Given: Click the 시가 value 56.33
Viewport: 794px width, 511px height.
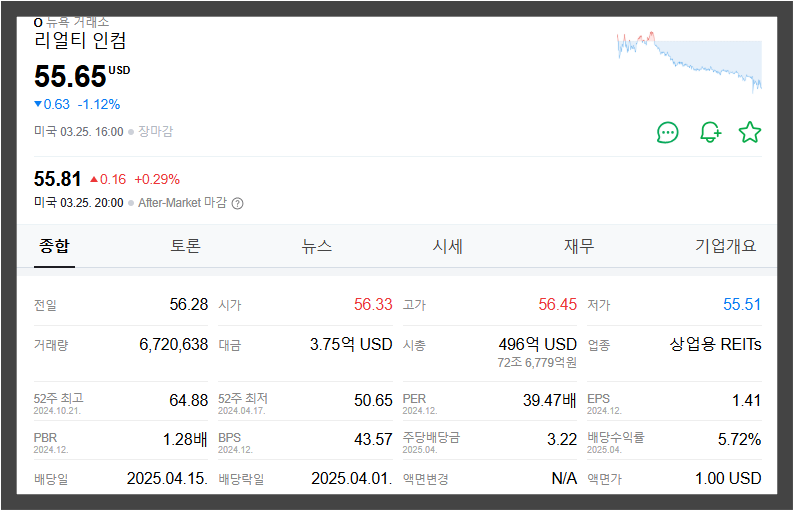Looking at the screenshot, I should click(373, 304).
